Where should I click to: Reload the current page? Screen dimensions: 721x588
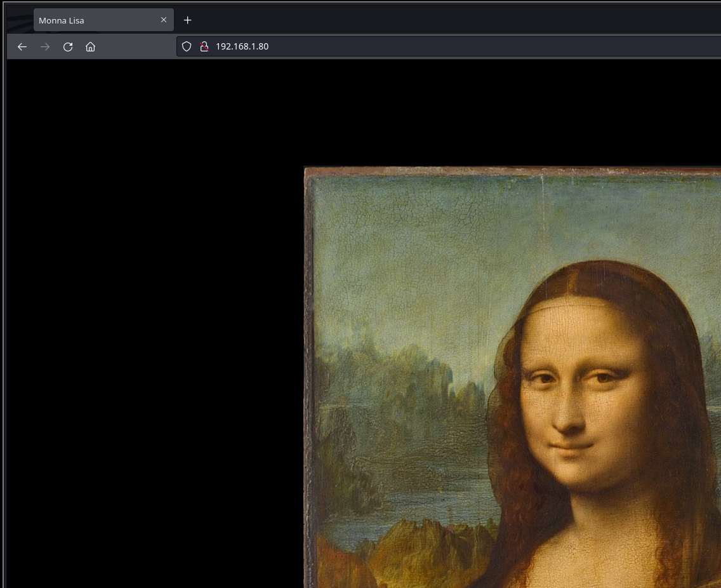coord(68,46)
